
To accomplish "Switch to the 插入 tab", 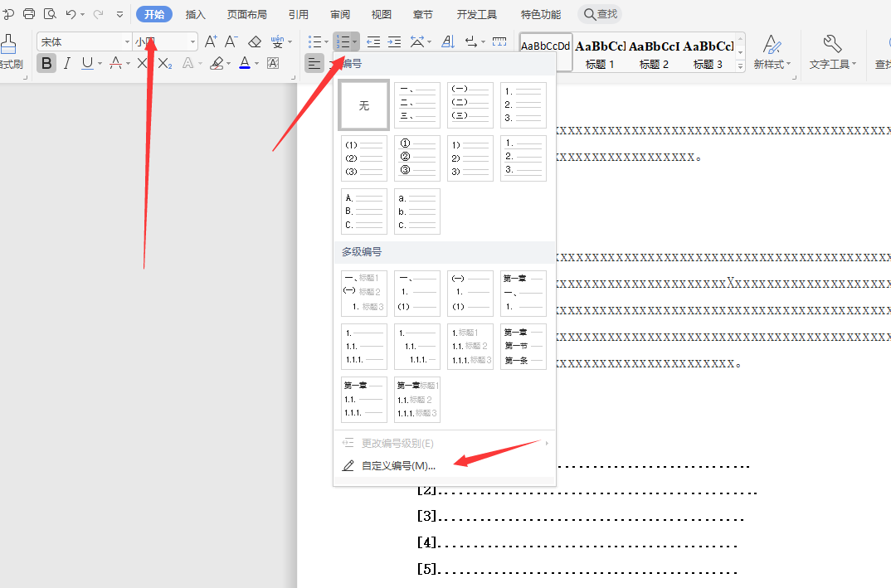I will click(x=196, y=14).
